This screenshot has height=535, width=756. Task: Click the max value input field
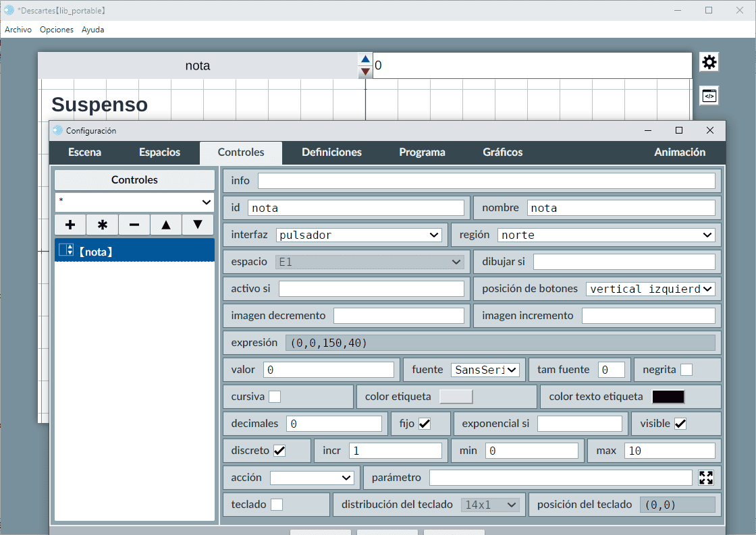click(669, 451)
